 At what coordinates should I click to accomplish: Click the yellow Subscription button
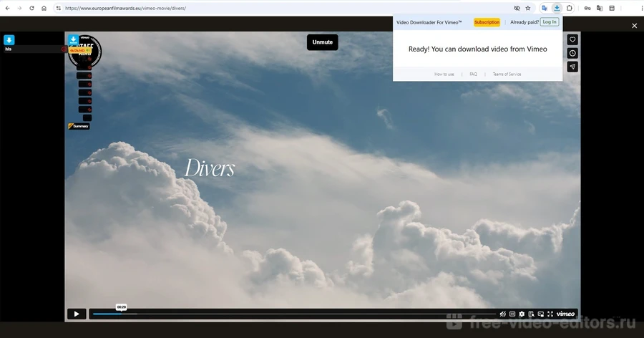(487, 22)
